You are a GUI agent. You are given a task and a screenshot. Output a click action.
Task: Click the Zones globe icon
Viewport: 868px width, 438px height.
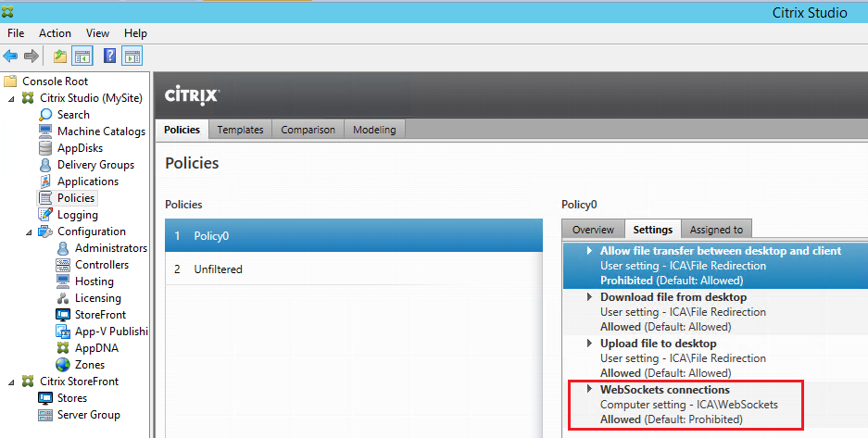63,365
